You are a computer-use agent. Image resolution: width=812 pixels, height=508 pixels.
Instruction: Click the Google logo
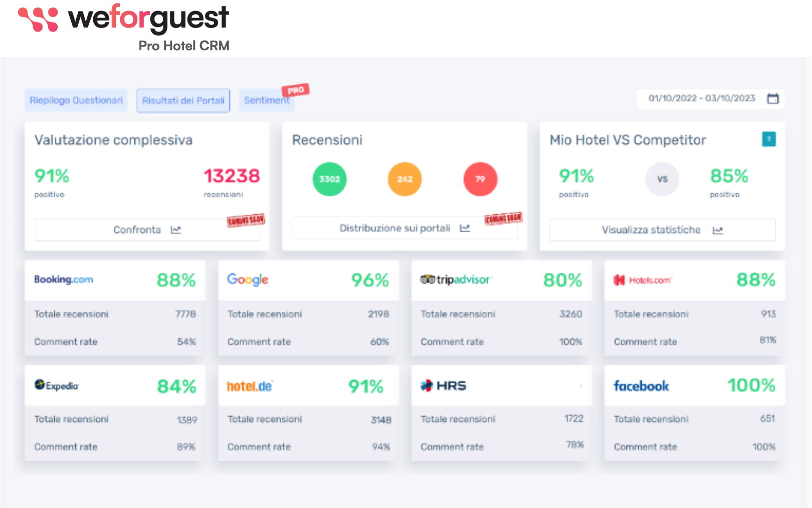(248, 280)
